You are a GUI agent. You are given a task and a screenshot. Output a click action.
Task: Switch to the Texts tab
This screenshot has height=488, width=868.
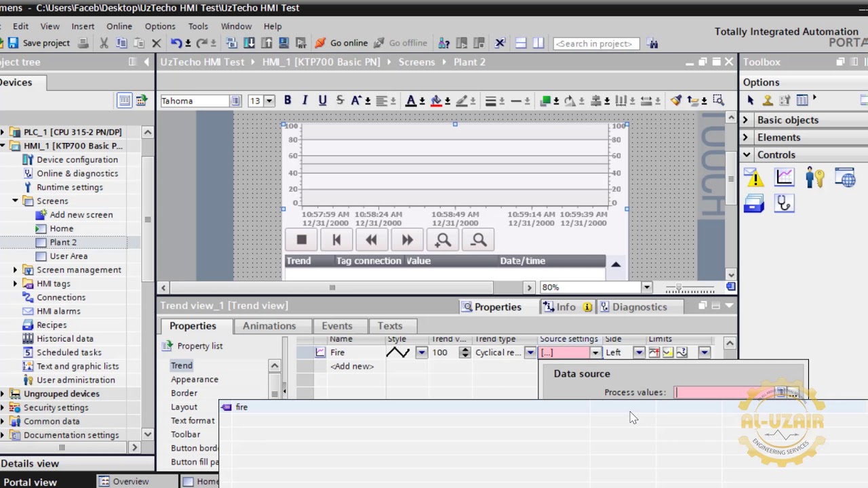(390, 326)
